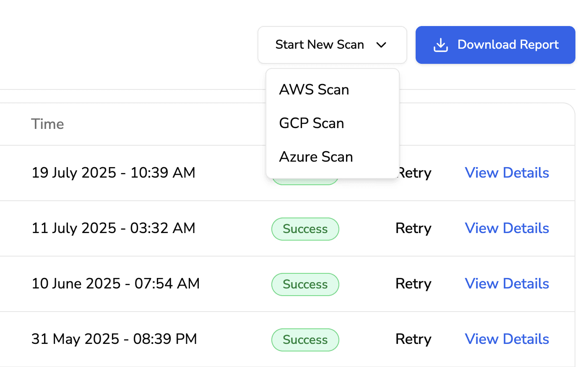Select the Success status badge for 11 July
Image resolution: width=588 pixels, height=367 pixels.
[x=305, y=229]
